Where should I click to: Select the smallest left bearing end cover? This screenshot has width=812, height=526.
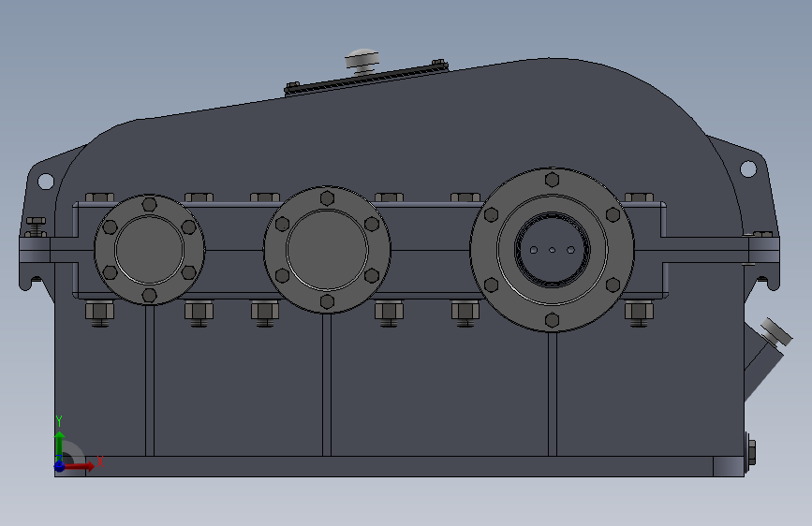click(x=149, y=250)
